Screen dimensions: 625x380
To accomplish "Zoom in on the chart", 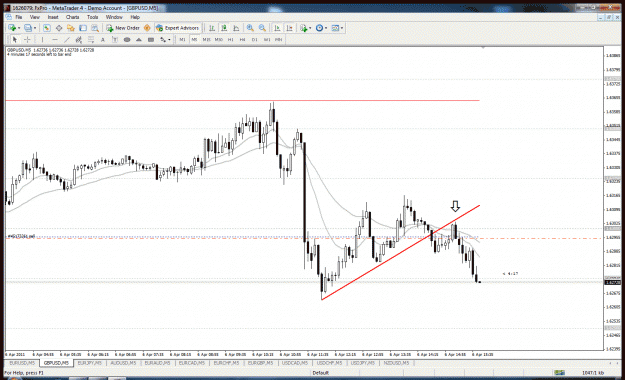I will tap(250, 28).
